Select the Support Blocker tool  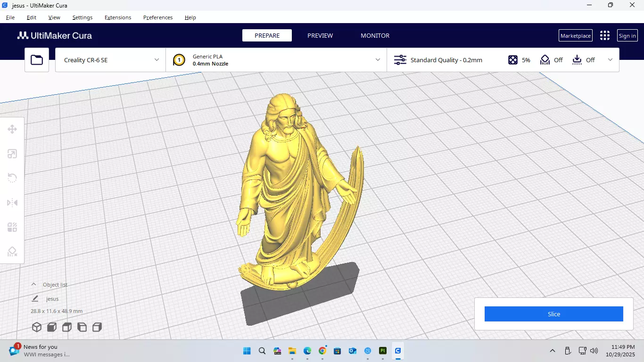(x=12, y=252)
